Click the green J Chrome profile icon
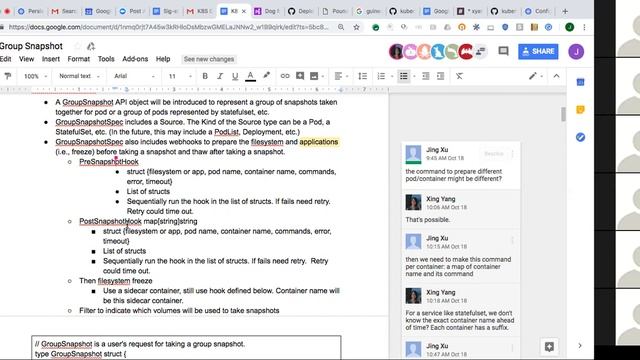This screenshot has height=360, width=640. tap(569, 27)
